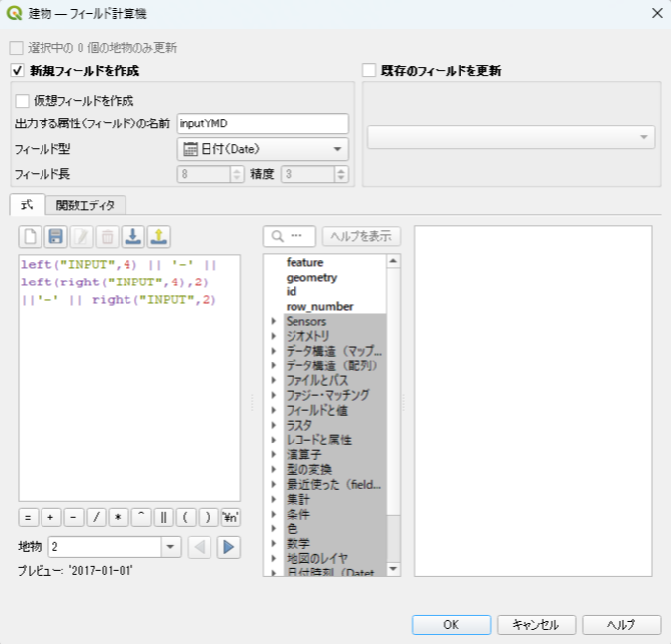Expand the データ構造（配列） group
The height and width of the screenshot is (644, 671).
coord(274,365)
